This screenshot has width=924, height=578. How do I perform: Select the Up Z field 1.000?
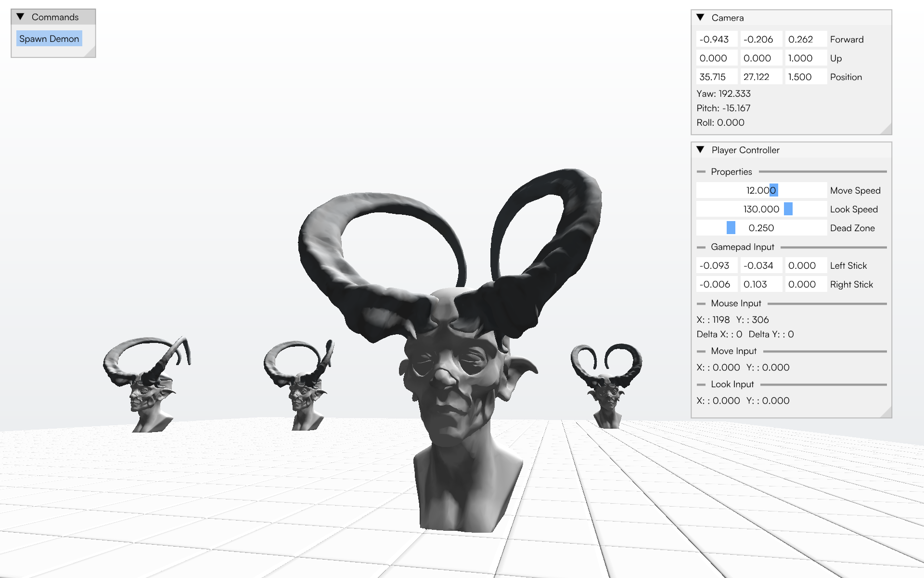pyautogui.click(x=806, y=58)
